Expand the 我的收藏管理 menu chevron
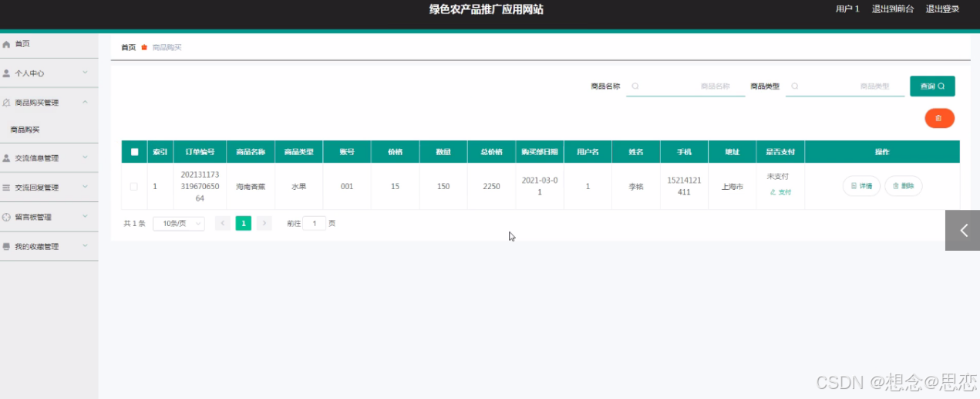 point(85,246)
